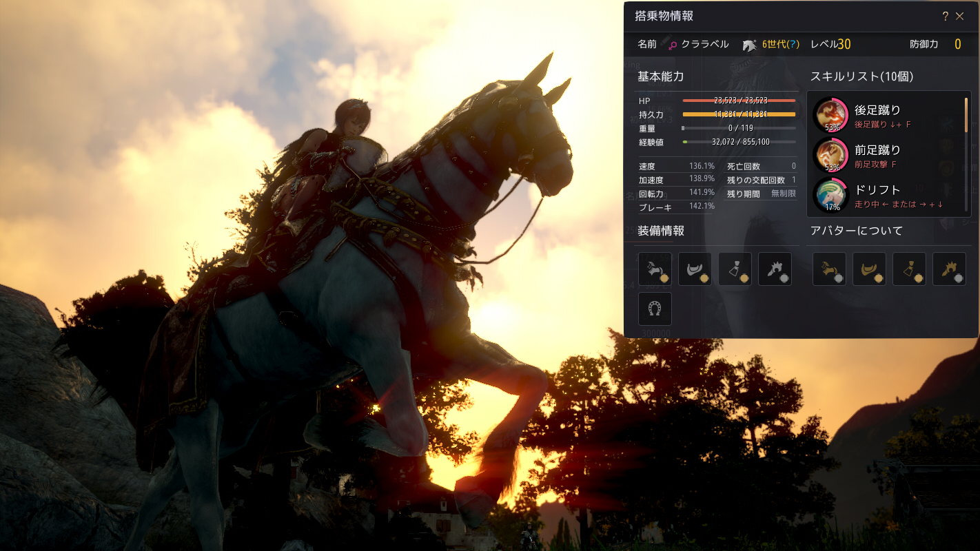The image size is (980, 551).
Task: Select the ドリフト skill icon
Action: [830, 195]
